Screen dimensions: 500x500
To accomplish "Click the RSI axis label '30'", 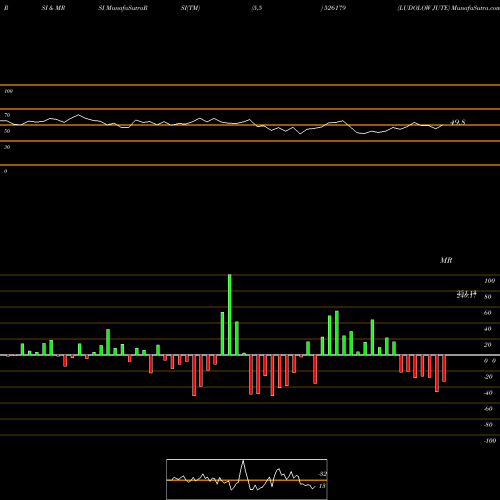I will pos(7,147).
